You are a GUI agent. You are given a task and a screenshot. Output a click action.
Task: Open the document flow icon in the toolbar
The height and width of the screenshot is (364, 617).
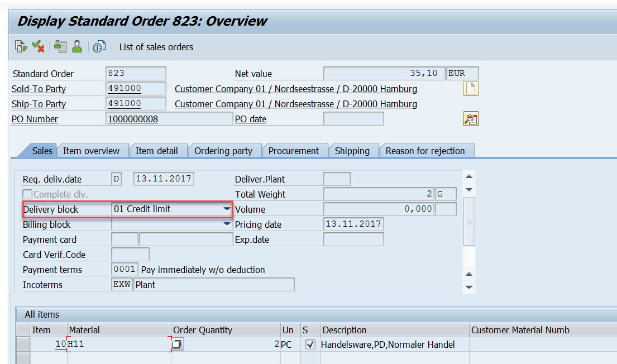tap(99, 46)
